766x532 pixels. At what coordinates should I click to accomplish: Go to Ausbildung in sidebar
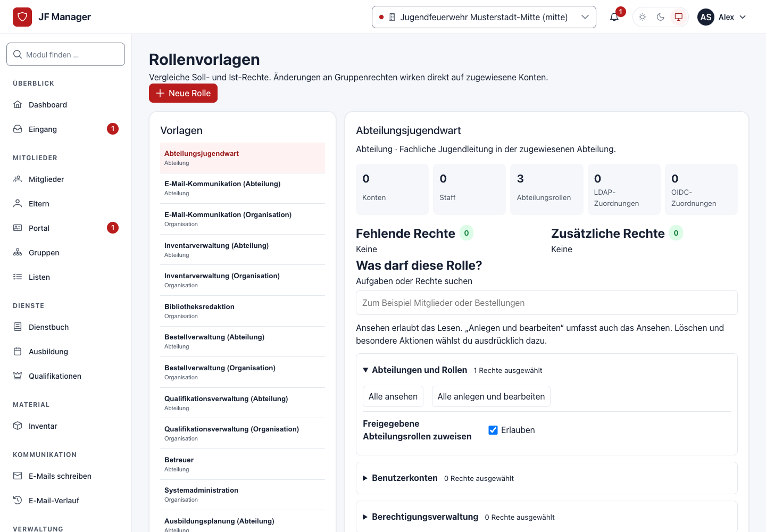click(66, 352)
